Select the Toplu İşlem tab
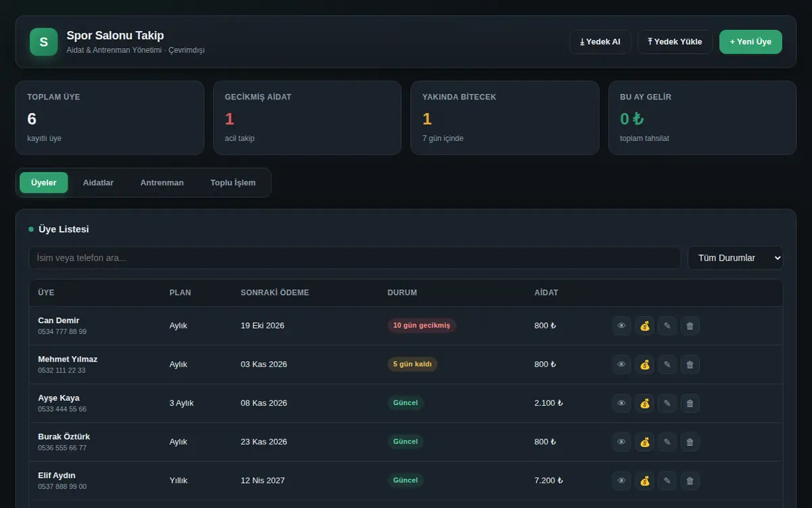812x508 pixels. 233,183
